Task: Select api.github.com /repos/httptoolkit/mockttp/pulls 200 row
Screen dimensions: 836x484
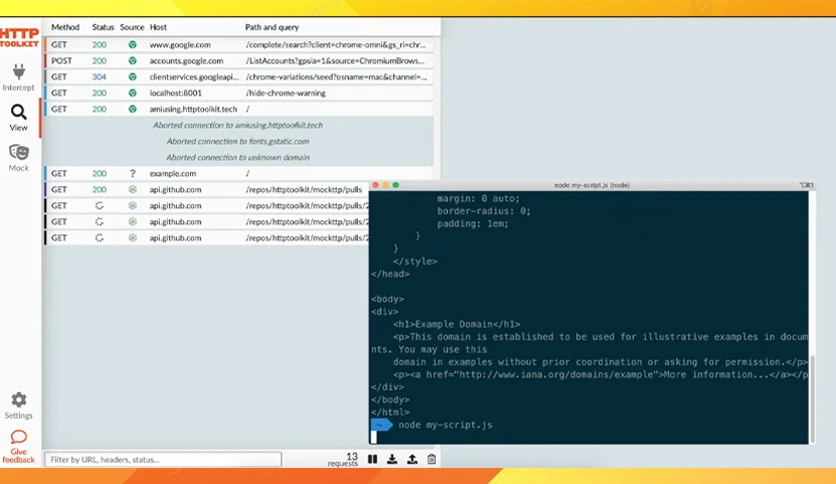Action: pyautogui.click(x=207, y=189)
